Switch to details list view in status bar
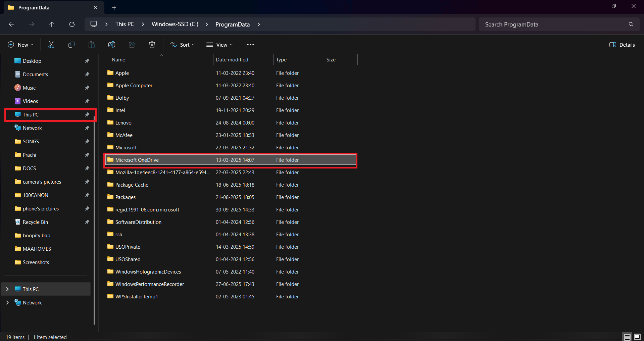This screenshot has height=341, width=644. coord(627,337)
